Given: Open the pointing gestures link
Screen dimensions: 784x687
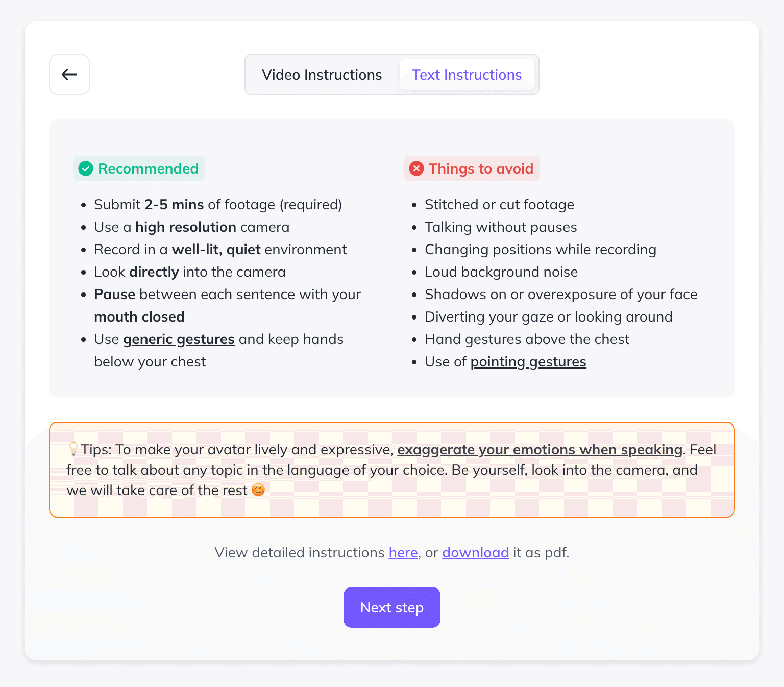Looking at the screenshot, I should (528, 362).
